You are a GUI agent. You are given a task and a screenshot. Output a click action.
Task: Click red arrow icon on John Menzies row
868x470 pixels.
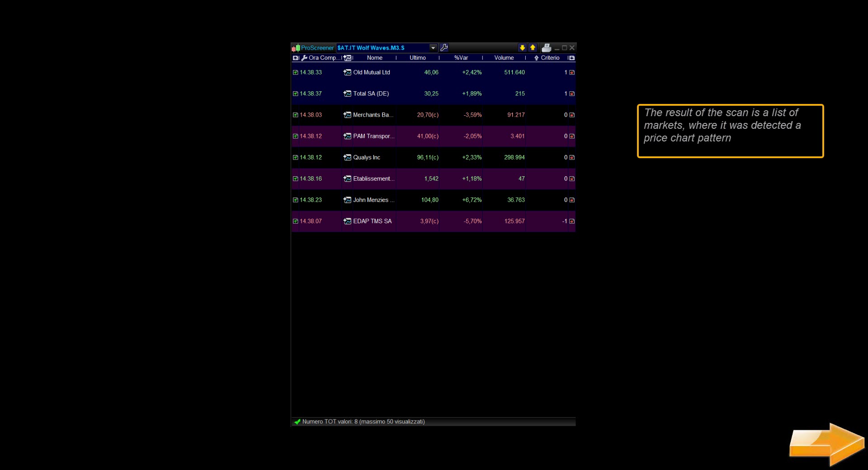click(572, 200)
